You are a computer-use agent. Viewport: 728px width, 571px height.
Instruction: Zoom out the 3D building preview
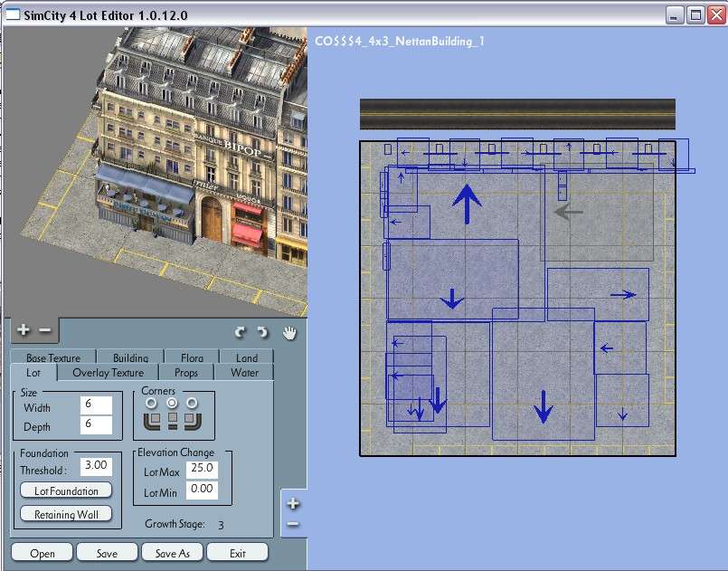(x=45, y=330)
